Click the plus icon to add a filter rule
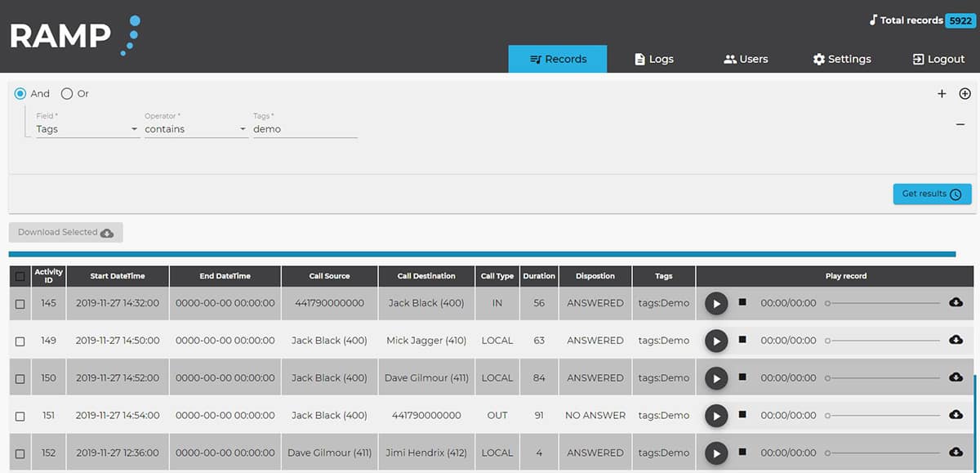 coord(942,94)
